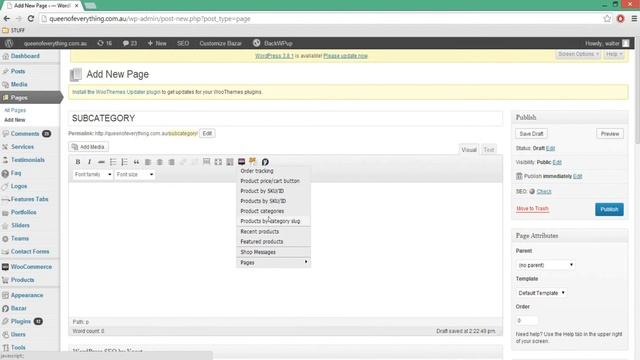Click Preview button

click(x=610, y=133)
